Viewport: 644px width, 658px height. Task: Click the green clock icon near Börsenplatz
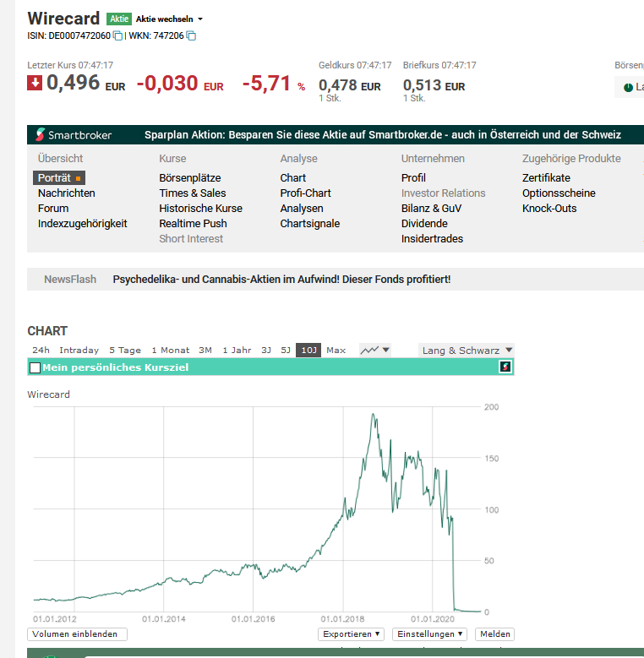point(628,87)
